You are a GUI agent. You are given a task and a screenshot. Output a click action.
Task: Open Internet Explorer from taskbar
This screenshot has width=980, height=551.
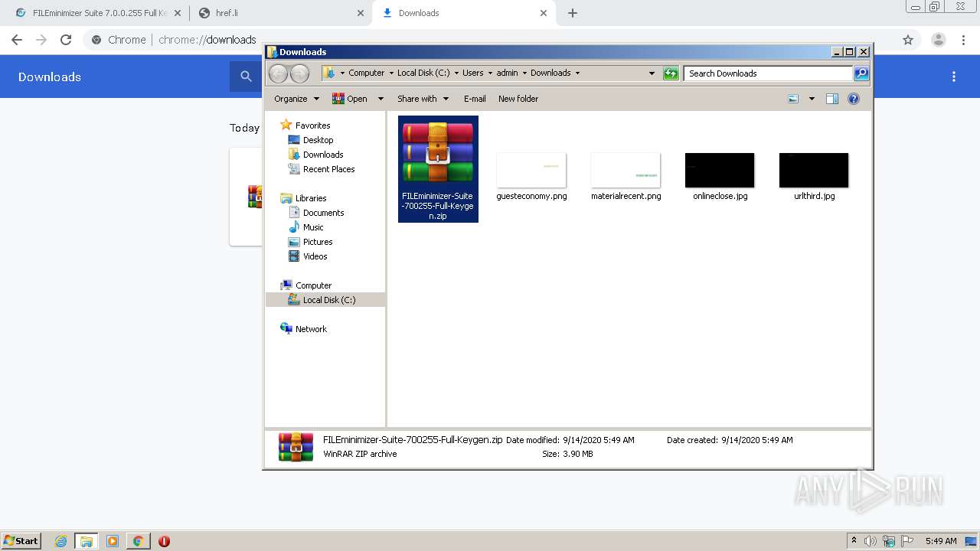tap(61, 541)
